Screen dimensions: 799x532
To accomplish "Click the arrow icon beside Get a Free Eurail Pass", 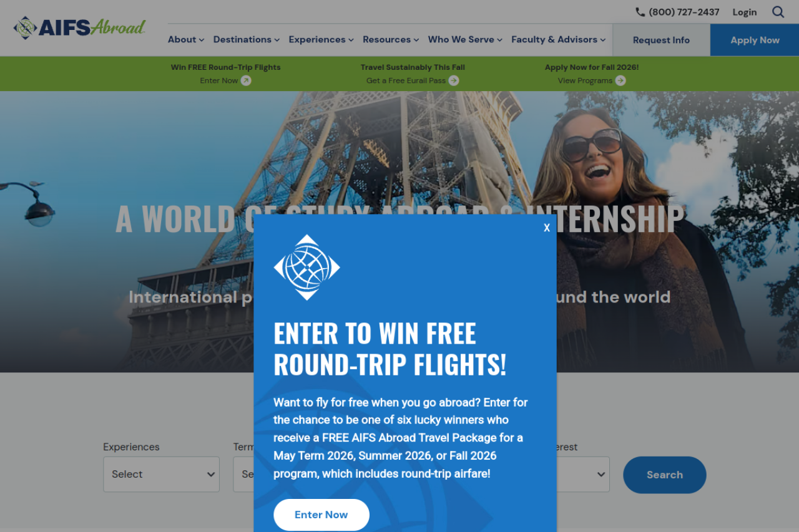I will coord(454,80).
